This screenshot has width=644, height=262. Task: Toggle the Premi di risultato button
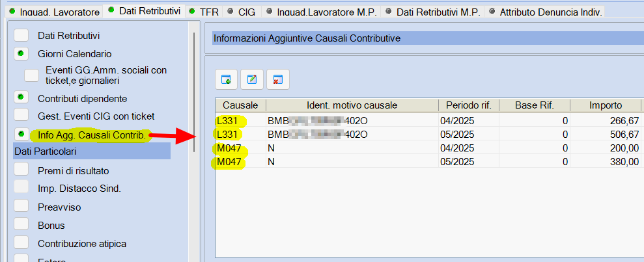point(21,170)
